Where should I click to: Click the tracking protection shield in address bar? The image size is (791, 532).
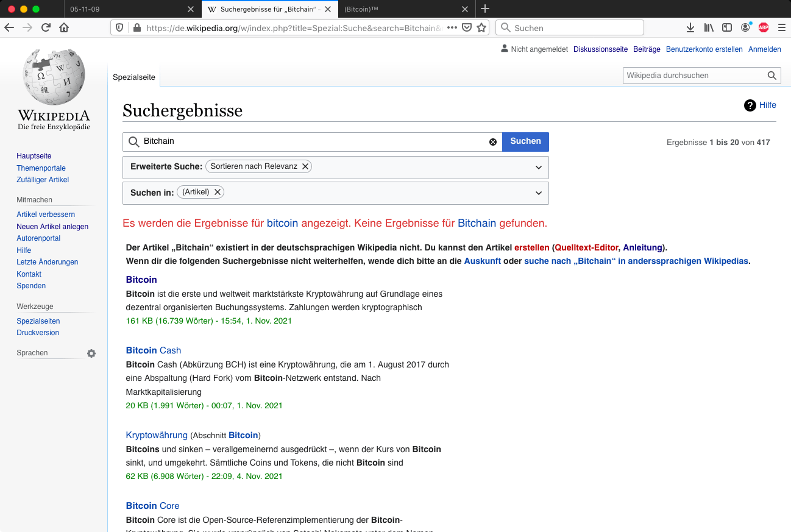[119, 27]
